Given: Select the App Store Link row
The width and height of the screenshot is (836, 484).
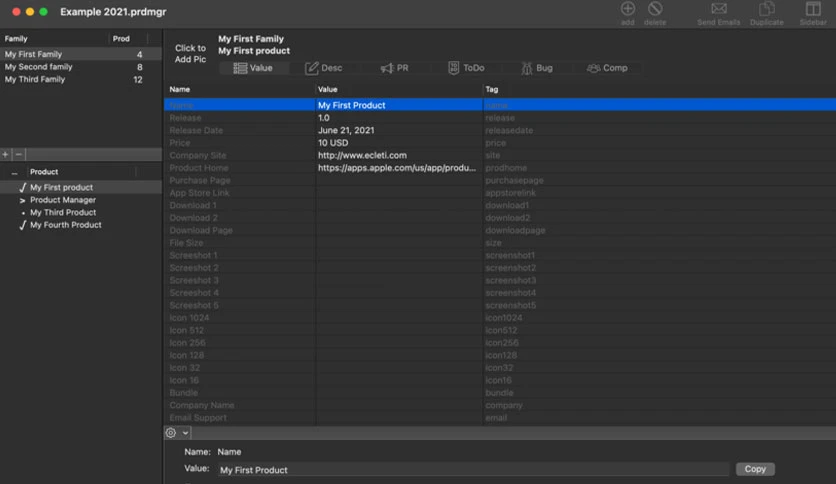Looking at the screenshot, I should [x=500, y=193].
